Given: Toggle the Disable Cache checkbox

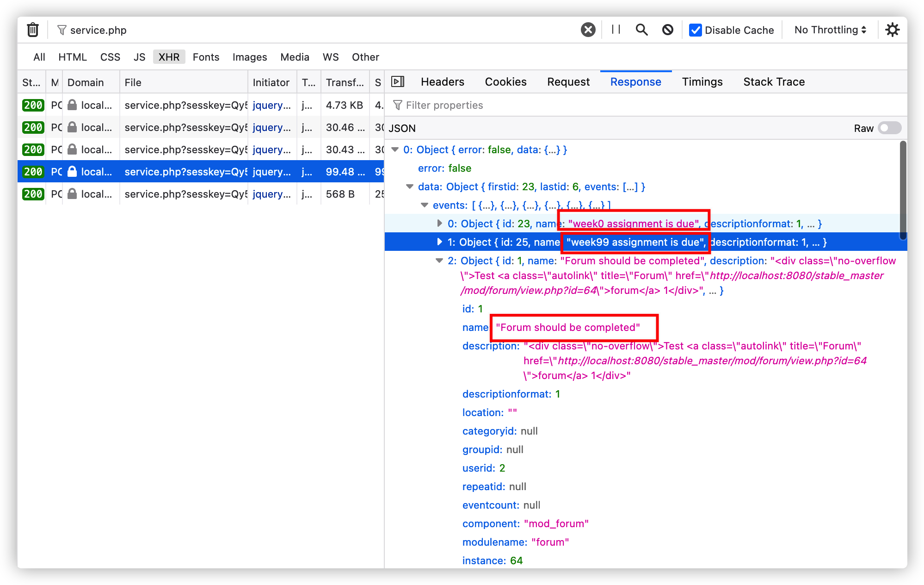Looking at the screenshot, I should (x=695, y=30).
